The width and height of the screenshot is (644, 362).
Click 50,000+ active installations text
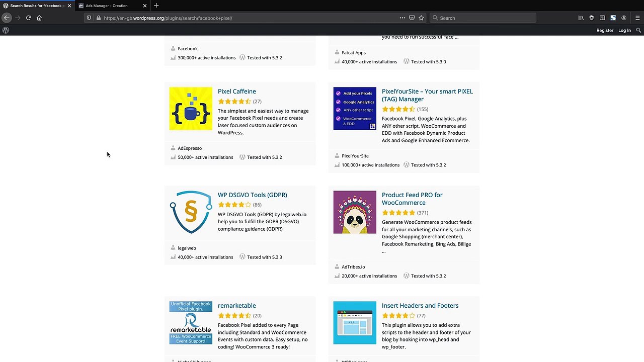pos(205,157)
